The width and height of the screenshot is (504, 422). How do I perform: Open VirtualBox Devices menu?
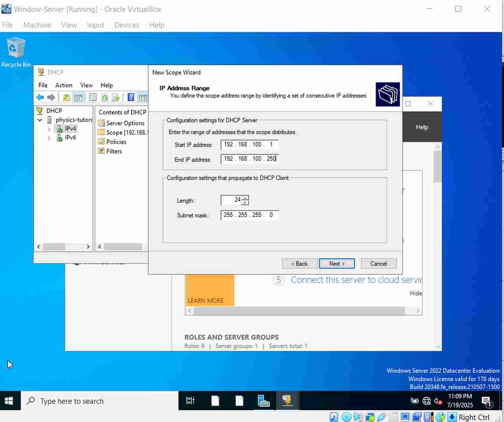(126, 25)
